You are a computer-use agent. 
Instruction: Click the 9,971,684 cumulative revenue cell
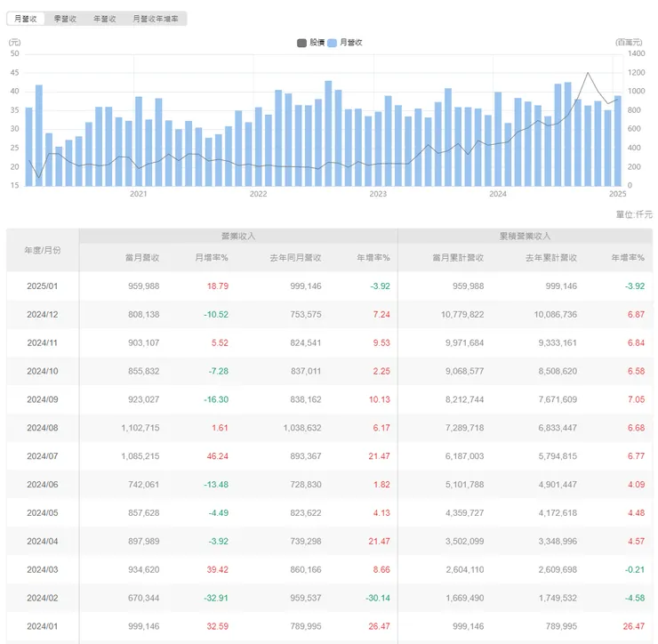[x=464, y=343]
